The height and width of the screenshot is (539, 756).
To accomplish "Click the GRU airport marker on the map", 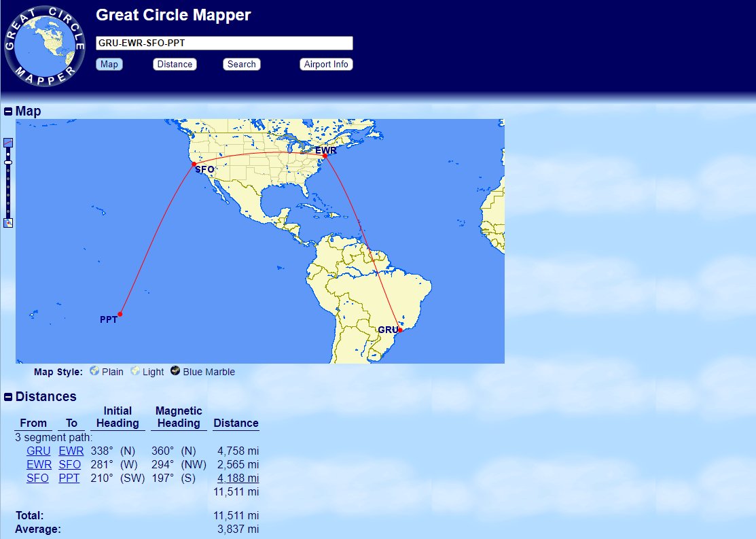I will point(400,330).
